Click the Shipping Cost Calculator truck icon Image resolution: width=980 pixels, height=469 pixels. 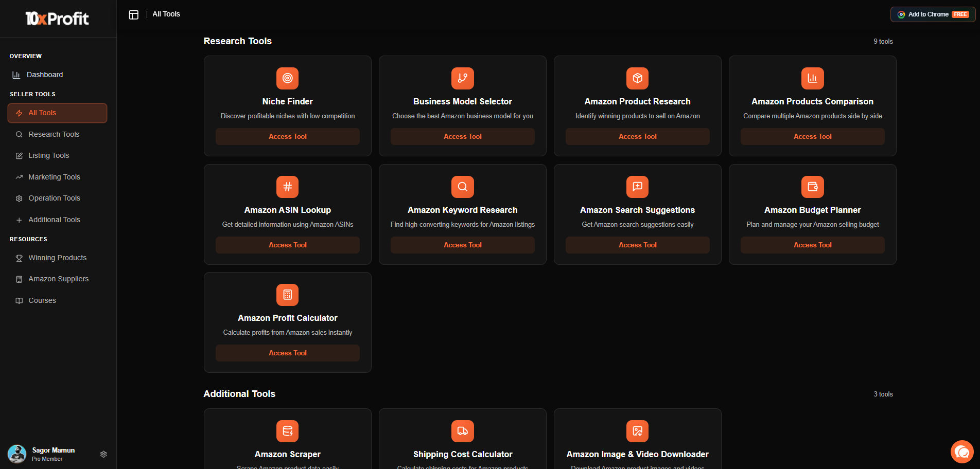pos(463,431)
